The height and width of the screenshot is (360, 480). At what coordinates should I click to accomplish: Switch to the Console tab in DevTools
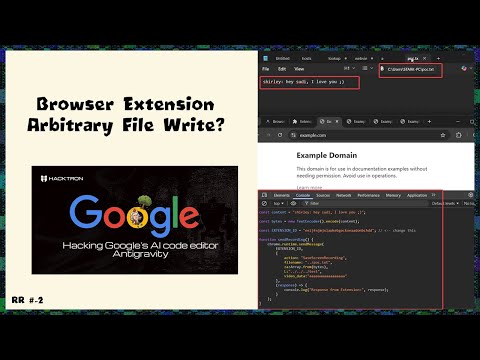pyautogui.click(x=303, y=195)
